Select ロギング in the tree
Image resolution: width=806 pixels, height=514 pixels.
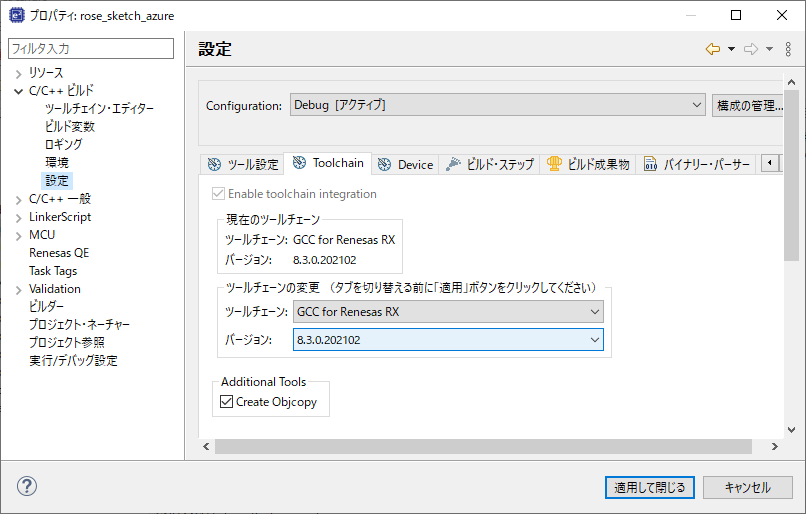click(63, 144)
